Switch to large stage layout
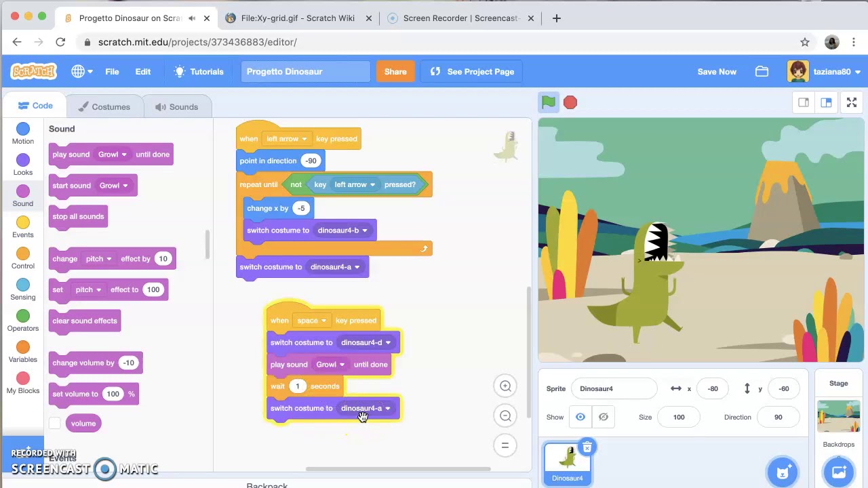This screenshot has width=868, height=488. click(x=826, y=102)
